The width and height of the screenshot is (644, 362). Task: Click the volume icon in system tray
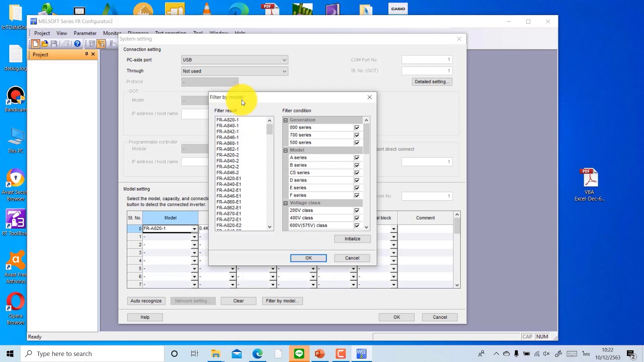[x=547, y=354]
